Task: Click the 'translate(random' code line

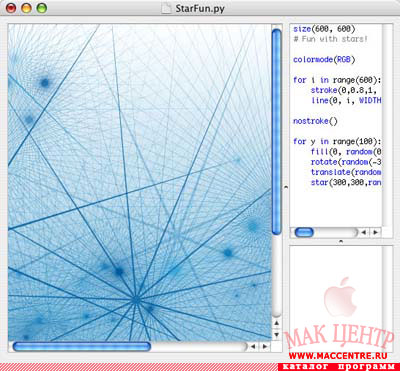Action: [x=346, y=172]
